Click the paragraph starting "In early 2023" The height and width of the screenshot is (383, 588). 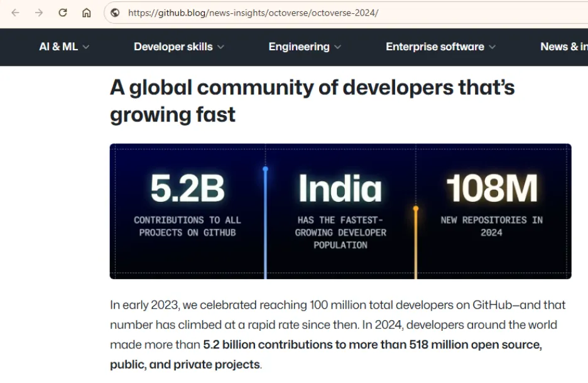click(338, 335)
